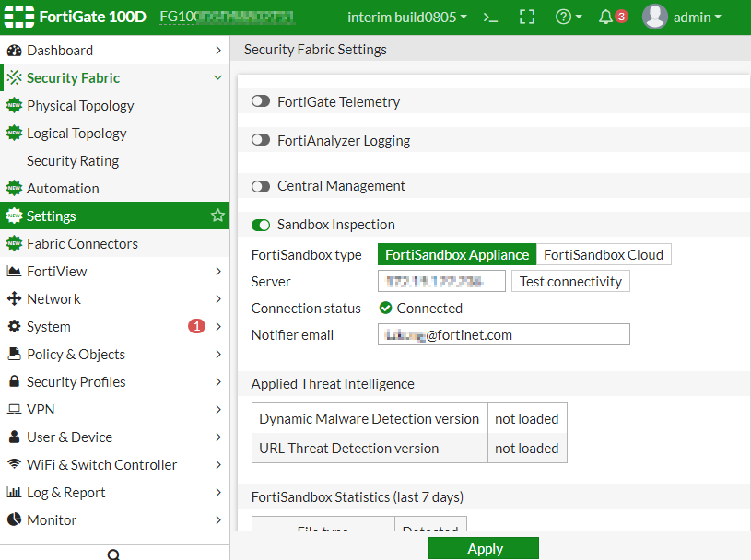This screenshot has height=560, width=751.
Task: Open the admin user dropdown
Action: (697, 17)
